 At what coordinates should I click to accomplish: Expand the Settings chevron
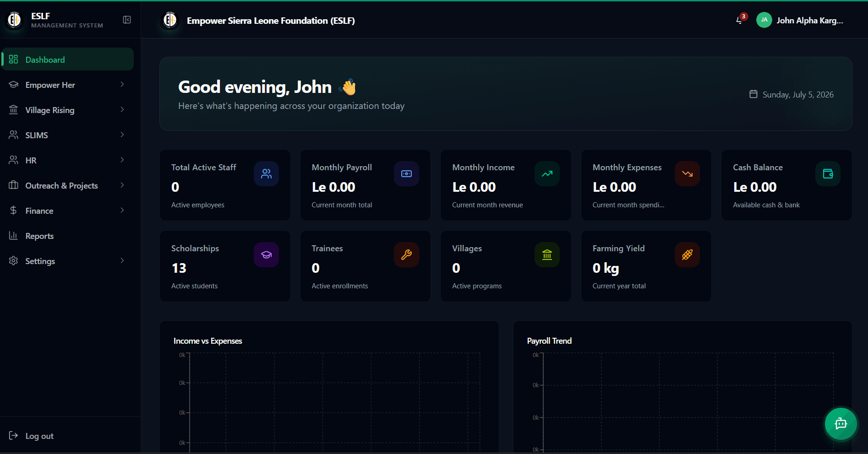point(122,260)
